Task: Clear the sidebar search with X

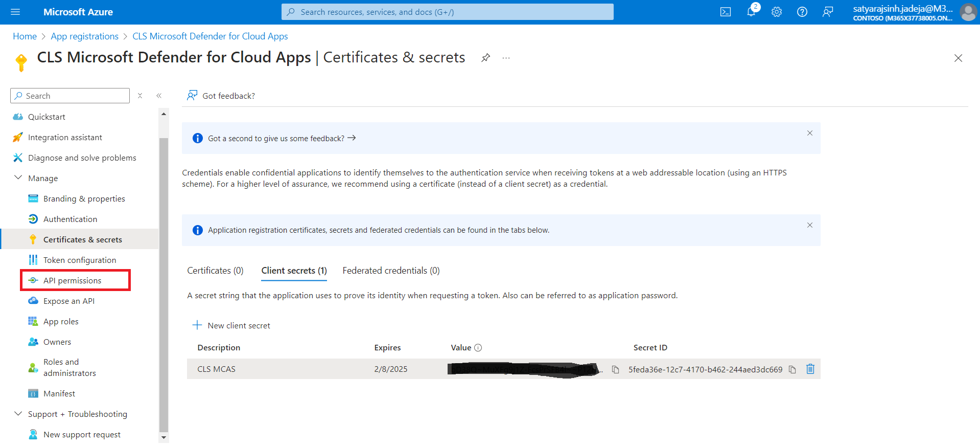Action: point(140,96)
